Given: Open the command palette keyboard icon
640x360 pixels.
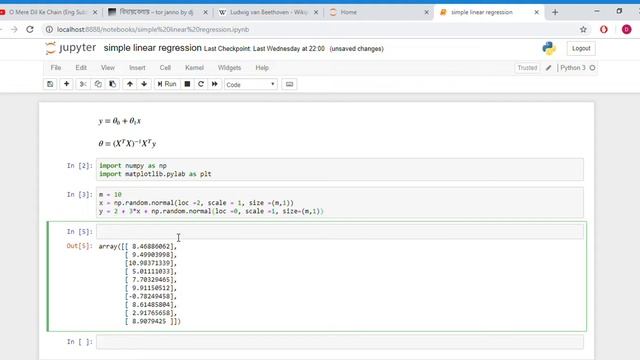Looking at the screenshot, I should pyautogui.click(x=289, y=84).
